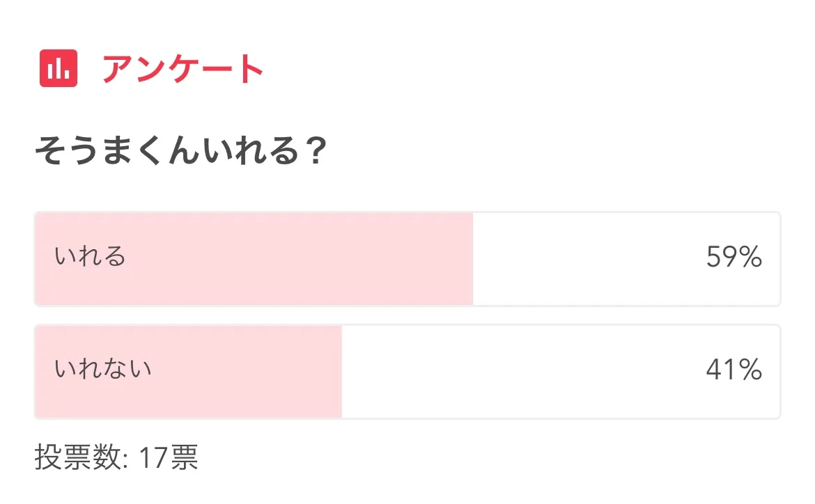Viewport: 815px width, 504px height.
Task: Vote for the いれない option label
Action: tap(103, 369)
